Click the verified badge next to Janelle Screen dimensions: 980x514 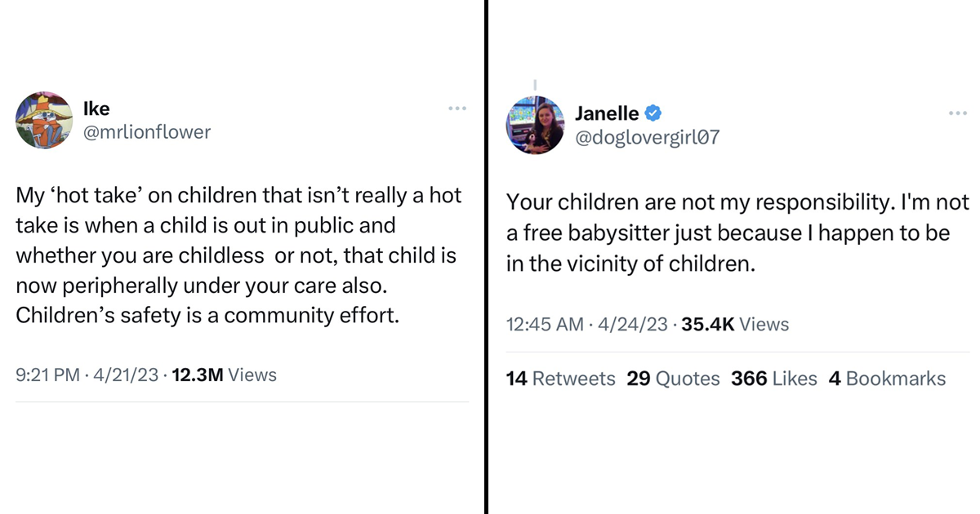click(x=651, y=113)
